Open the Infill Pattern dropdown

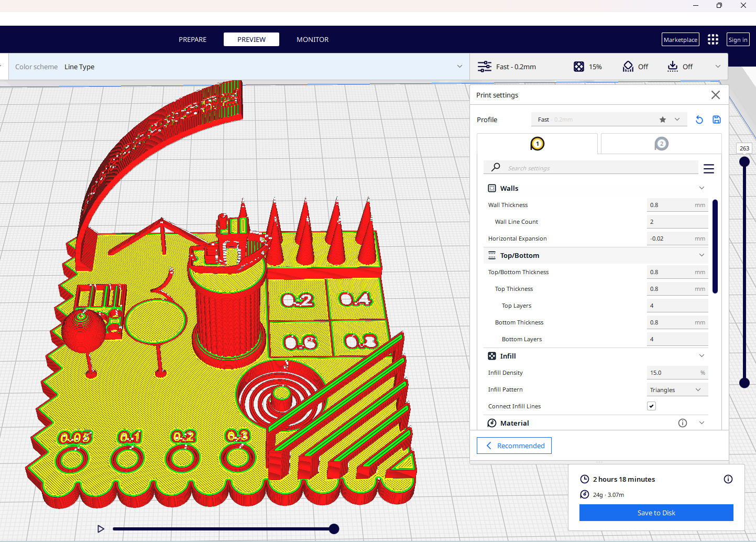[x=677, y=389]
